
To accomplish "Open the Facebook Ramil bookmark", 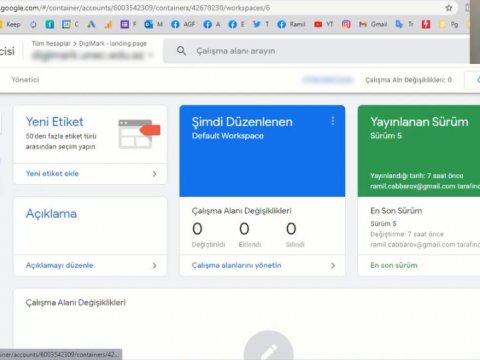I will click(291, 24).
